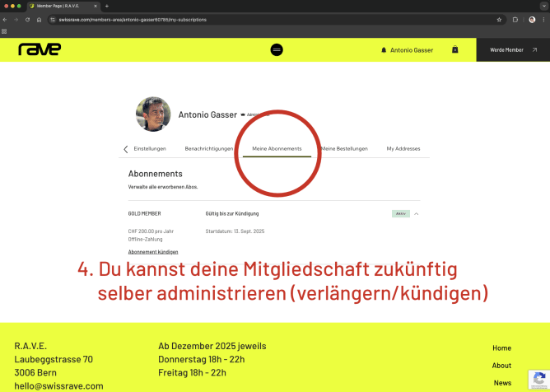The height and width of the screenshot is (392, 550).
Task: Select the Member Page browser tab
Action: [x=63, y=6]
